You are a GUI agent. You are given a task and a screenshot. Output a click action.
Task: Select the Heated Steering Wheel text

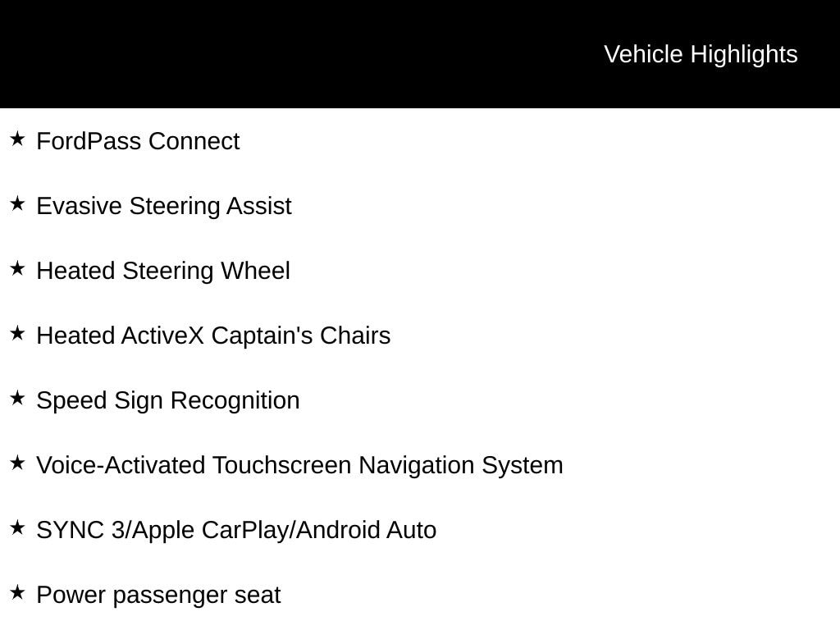163,272
